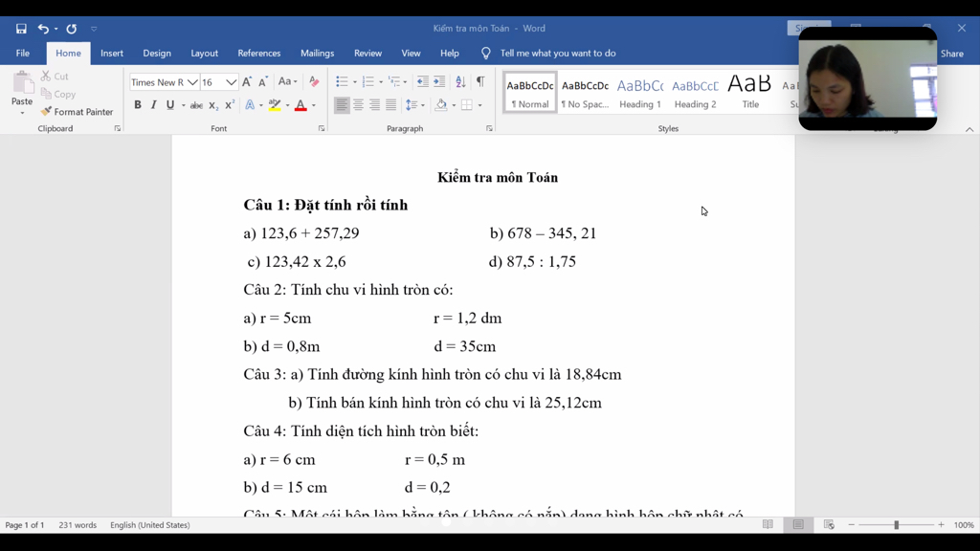Switch to the Insert tab

pos(112,54)
